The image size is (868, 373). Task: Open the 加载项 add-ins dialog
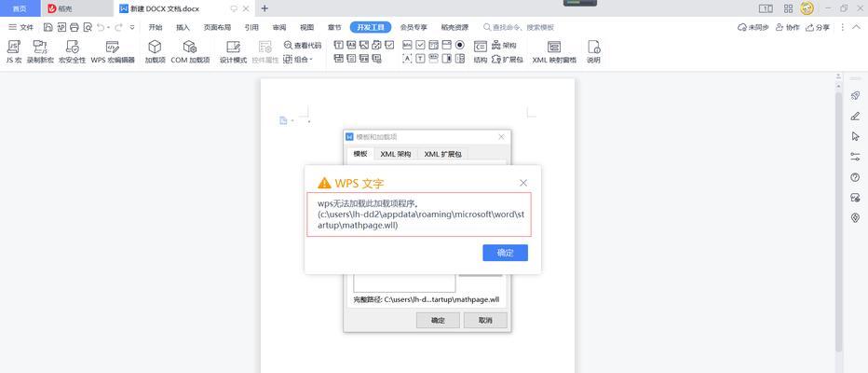tap(155, 52)
